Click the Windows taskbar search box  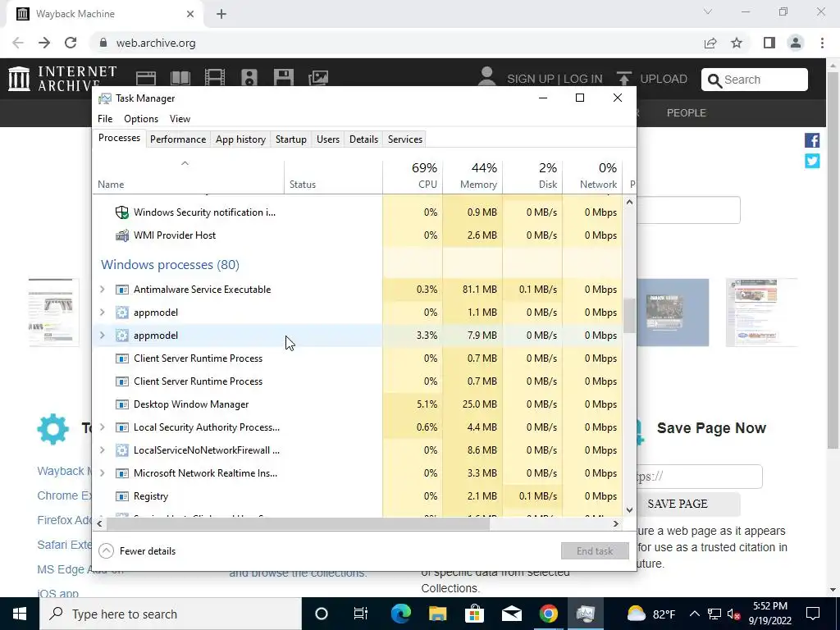click(x=171, y=614)
